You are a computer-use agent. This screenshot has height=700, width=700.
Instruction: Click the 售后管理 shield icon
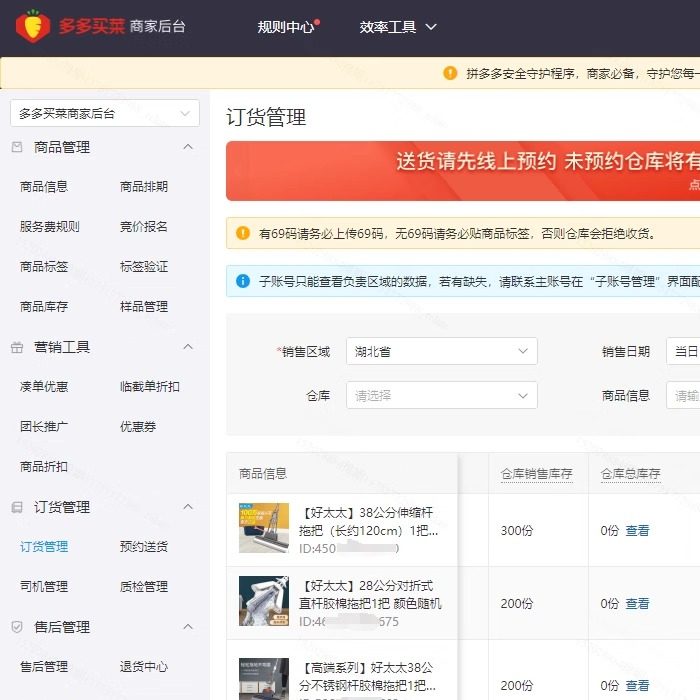click(x=17, y=627)
